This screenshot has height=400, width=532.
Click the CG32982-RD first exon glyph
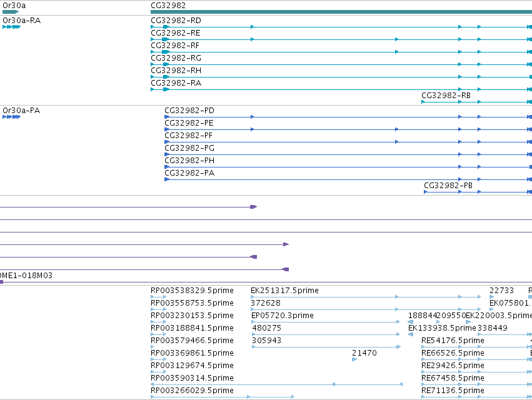(x=153, y=27)
